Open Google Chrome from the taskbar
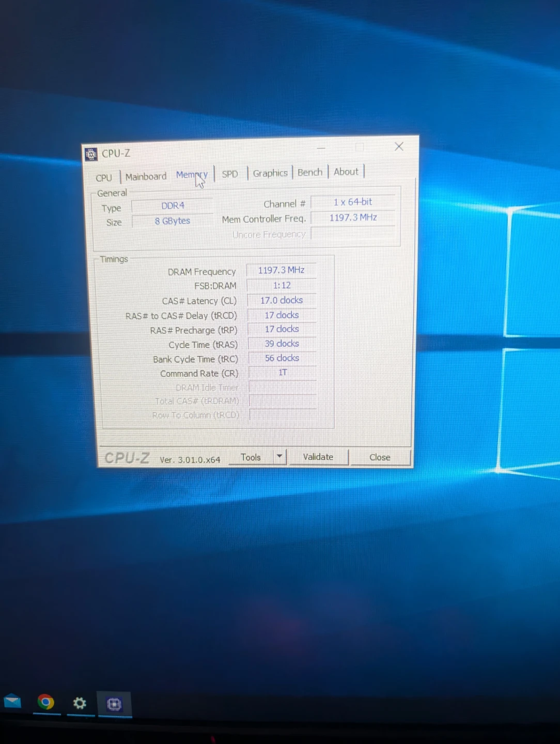The width and height of the screenshot is (560, 744). point(46,702)
